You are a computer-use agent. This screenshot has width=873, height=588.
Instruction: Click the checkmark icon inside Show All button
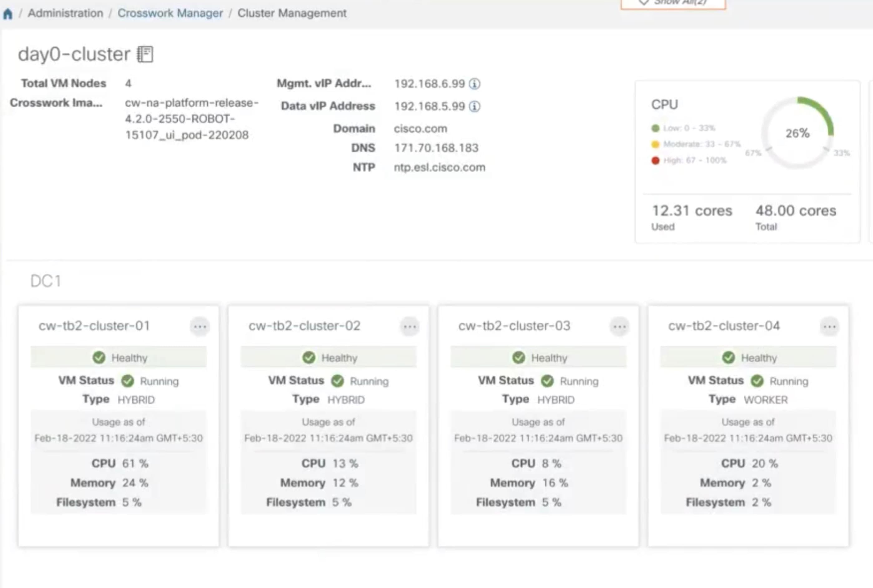(x=644, y=2)
